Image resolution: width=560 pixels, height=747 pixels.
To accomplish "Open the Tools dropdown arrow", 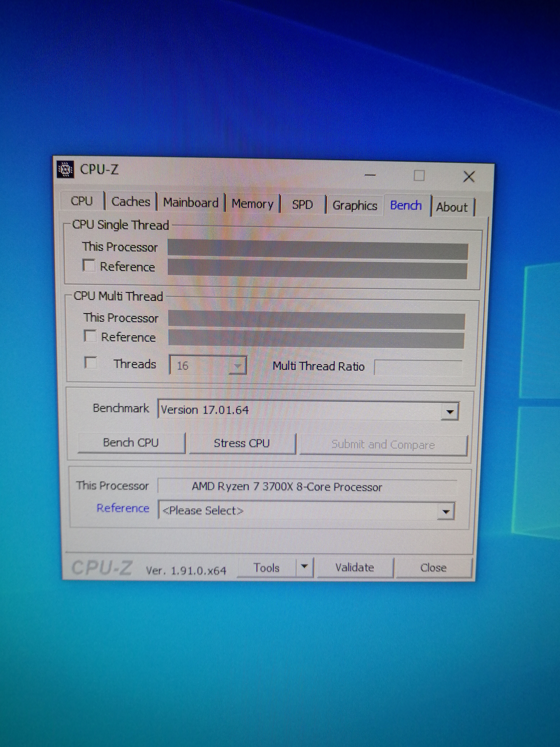I will pyautogui.click(x=304, y=566).
